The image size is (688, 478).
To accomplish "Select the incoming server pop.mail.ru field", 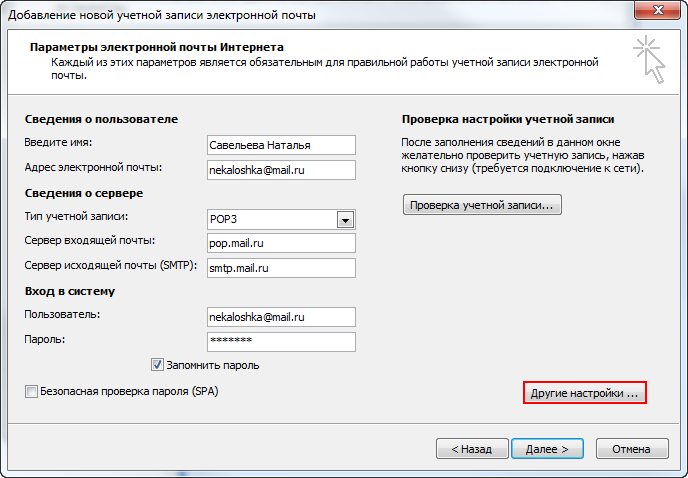I will pos(281,243).
